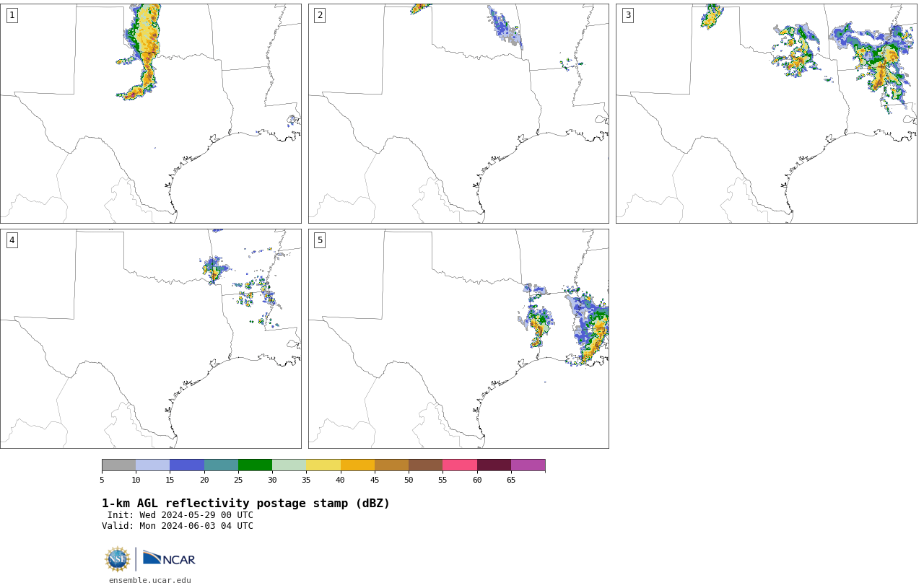Click the colorbar tick label 20
Screen dimensions: 924x588
(204, 480)
